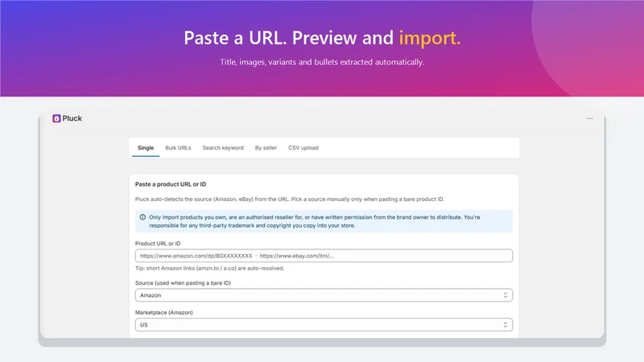Open the Source dropdown showing Amazon

pyautogui.click(x=324, y=295)
